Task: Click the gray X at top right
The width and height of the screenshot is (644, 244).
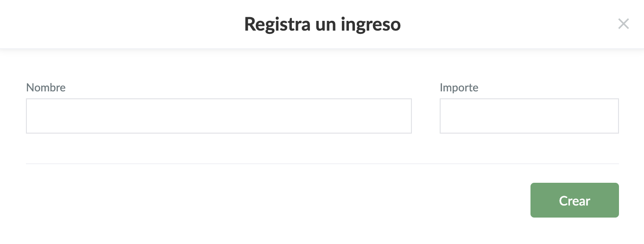Action: click(x=623, y=24)
